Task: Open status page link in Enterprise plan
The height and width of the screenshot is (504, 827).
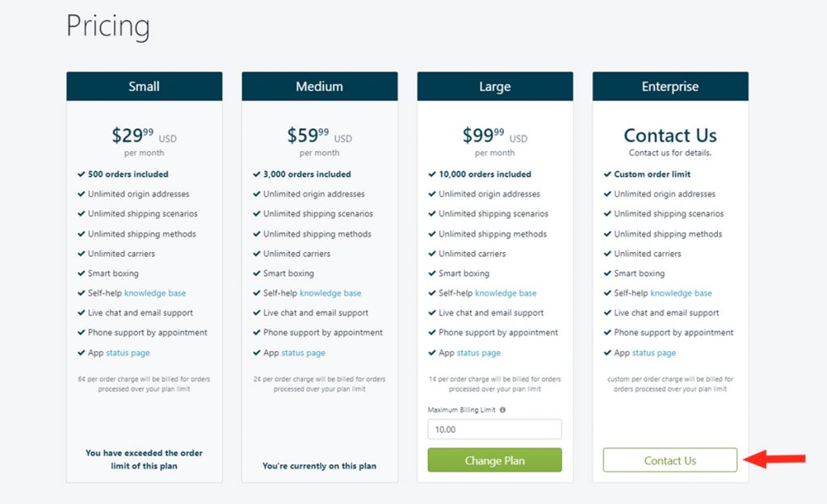Action: click(x=654, y=353)
